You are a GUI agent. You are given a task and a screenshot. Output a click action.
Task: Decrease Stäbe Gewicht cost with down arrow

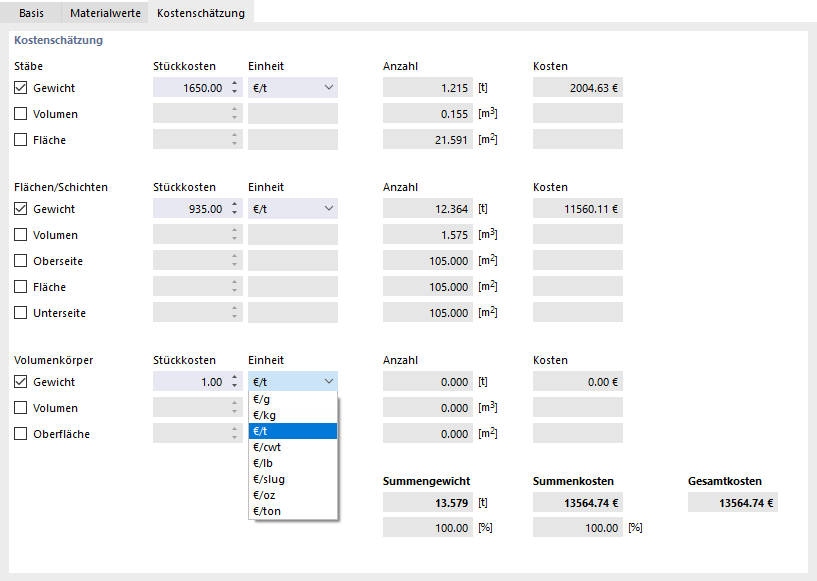(235, 92)
